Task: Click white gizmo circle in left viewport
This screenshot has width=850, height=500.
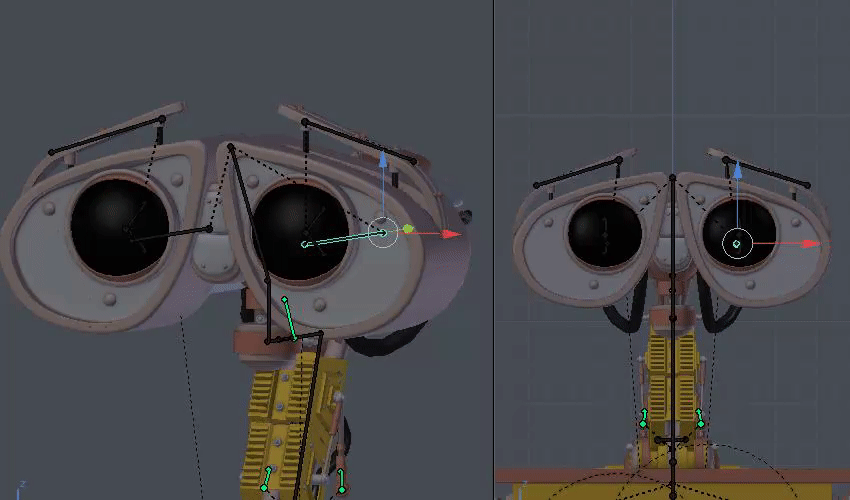Action: (x=383, y=233)
